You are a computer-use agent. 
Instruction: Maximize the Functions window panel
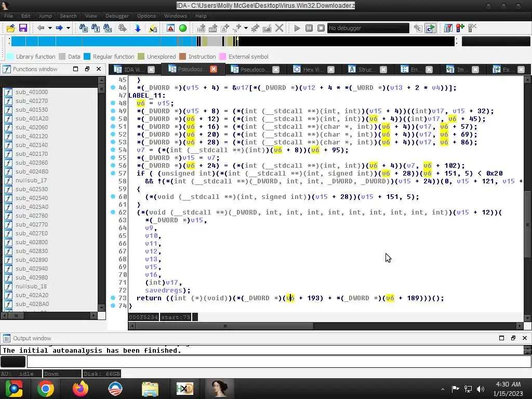click(76, 69)
